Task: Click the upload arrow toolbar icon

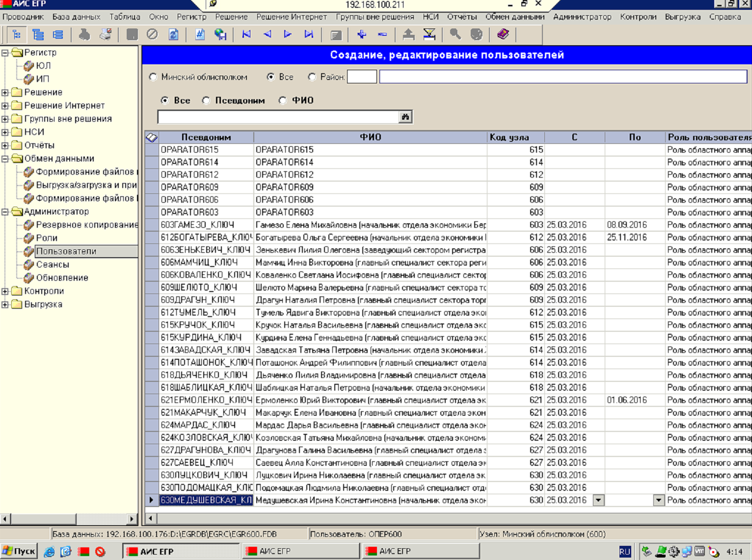Action: pos(408,34)
